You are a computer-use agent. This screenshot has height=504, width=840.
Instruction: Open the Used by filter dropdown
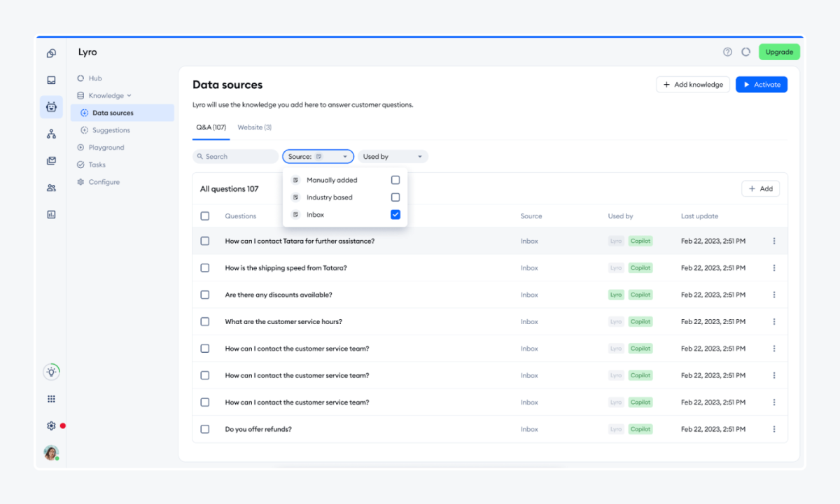[x=393, y=156]
